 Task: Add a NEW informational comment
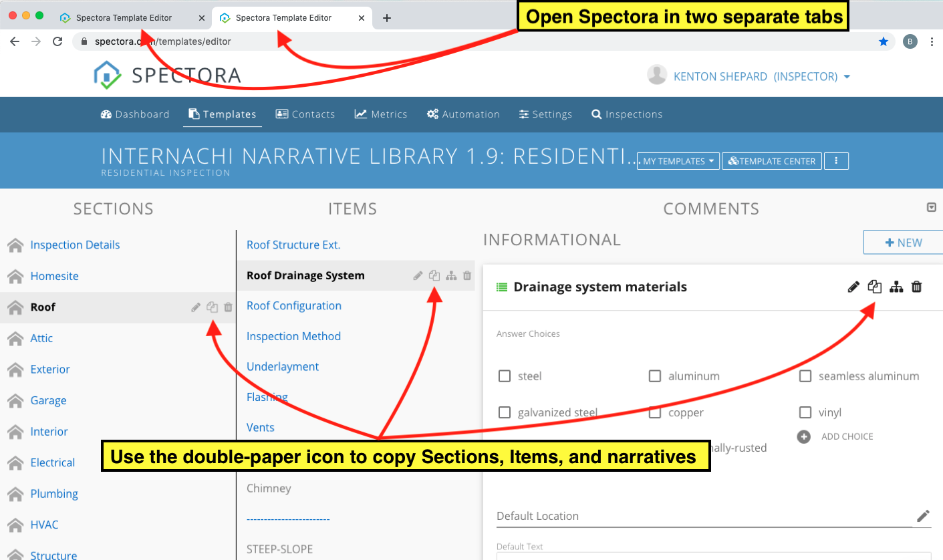(x=903, y=243)
